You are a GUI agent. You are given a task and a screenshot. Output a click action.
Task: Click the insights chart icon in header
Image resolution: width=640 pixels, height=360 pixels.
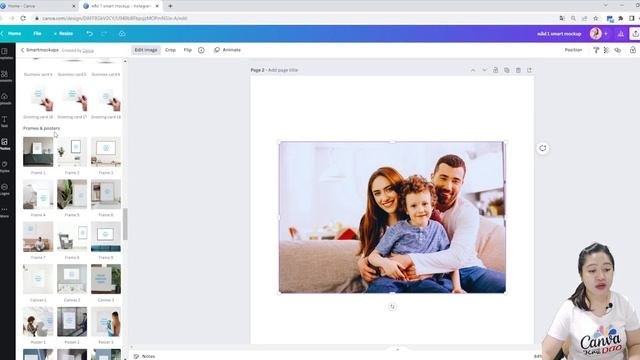click(620, 33)
